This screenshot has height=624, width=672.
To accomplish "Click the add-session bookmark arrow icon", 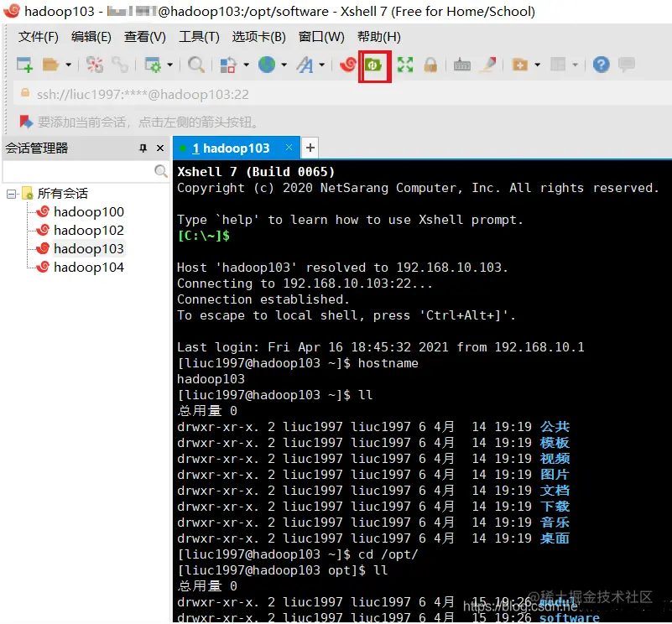I will pyautogui.click(x=26, y=122).
